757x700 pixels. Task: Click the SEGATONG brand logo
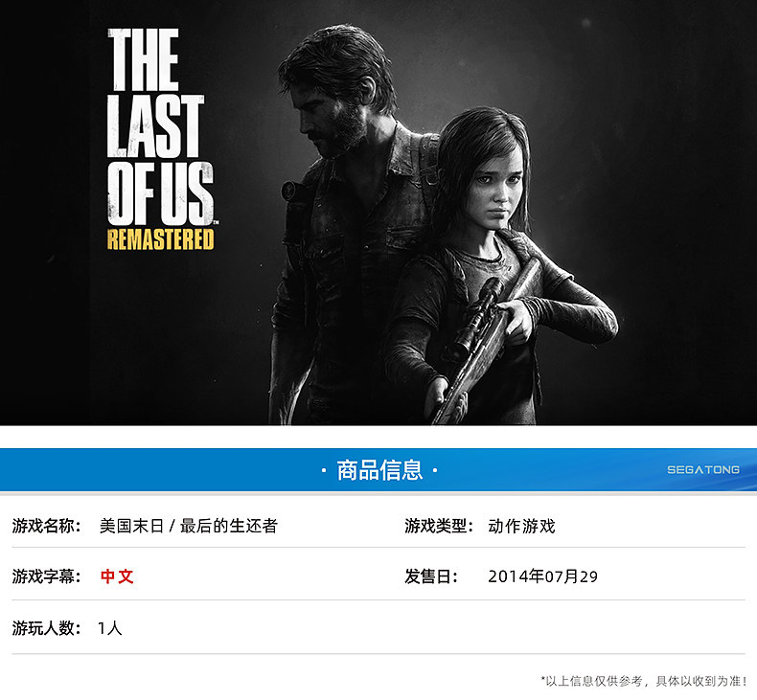(x=703, y=469)
